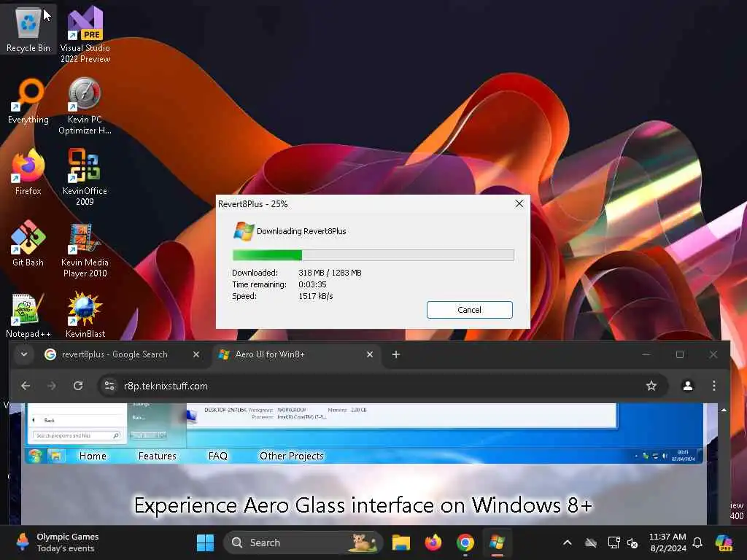Click the "Downloading Revert8Plus" text
Screen dimensions: 747x560
[x=301, y=231]
